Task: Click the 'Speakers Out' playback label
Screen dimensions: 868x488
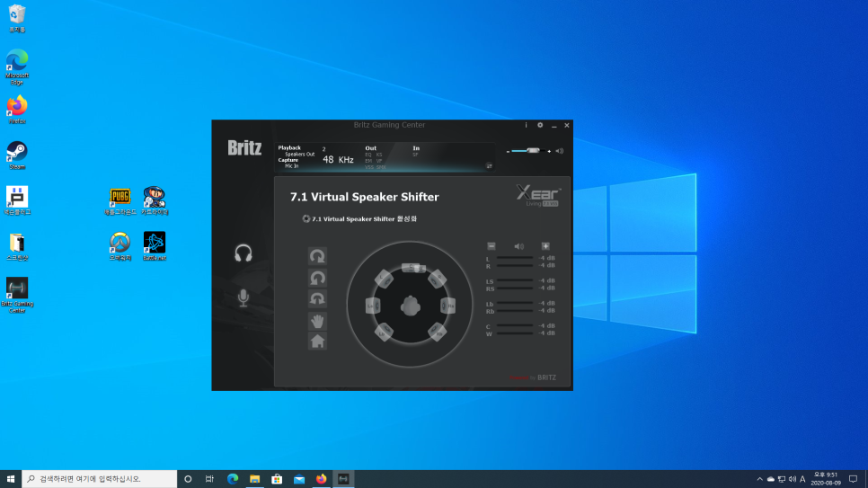Action: (x=299, y=154)
